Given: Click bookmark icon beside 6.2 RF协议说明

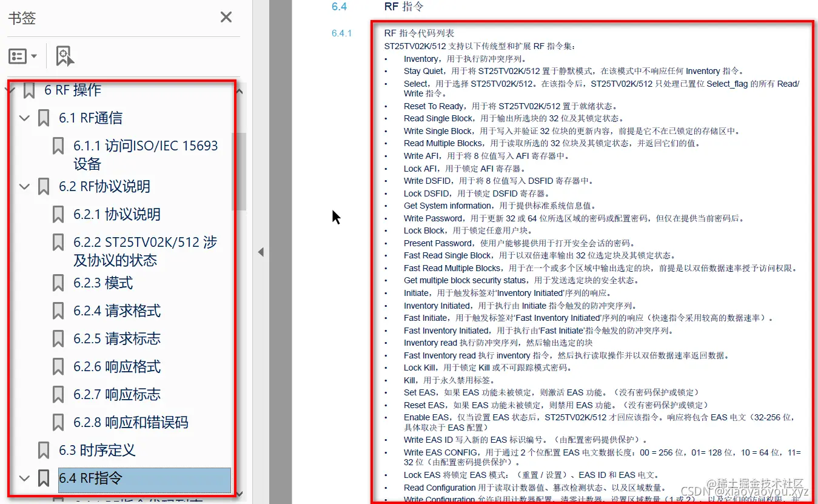Looking at the screenshot, I should pos(44,186).
